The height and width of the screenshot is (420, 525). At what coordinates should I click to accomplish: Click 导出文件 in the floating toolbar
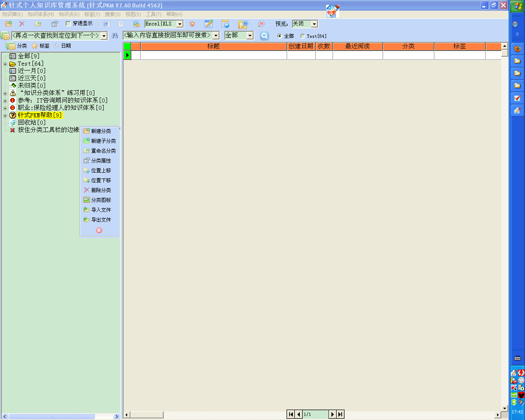coord(98,220)
